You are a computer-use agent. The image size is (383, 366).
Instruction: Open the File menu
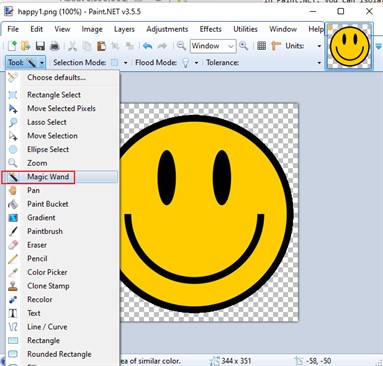coord(13,29)
